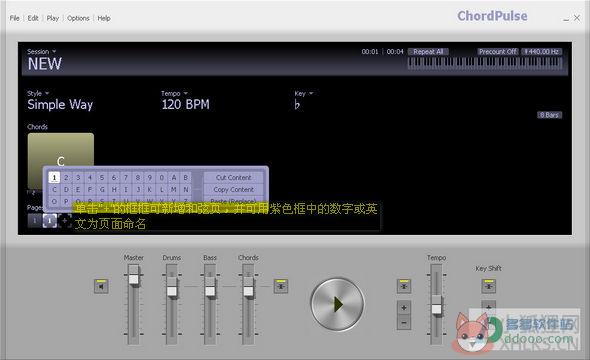Name the page with digit 9

tap(150, 177)
